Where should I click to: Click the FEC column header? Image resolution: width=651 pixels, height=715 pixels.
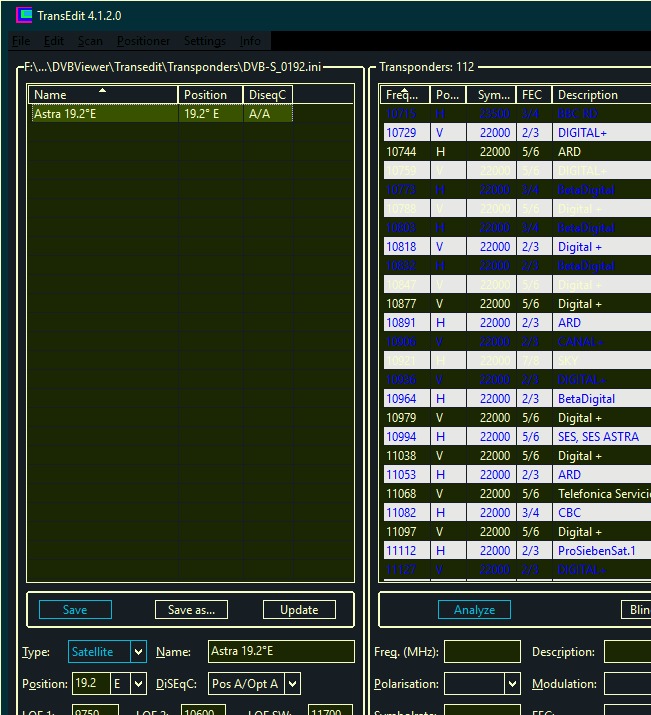tap(533, 95)
